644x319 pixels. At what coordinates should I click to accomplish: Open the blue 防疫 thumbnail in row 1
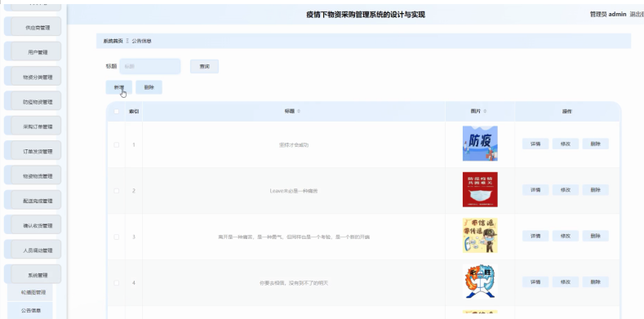(480, 144)
